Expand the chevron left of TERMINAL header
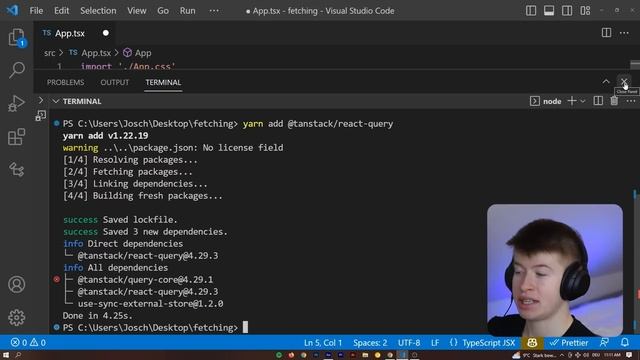The width and height of the screenshot is (640, 360). point(40,100)
